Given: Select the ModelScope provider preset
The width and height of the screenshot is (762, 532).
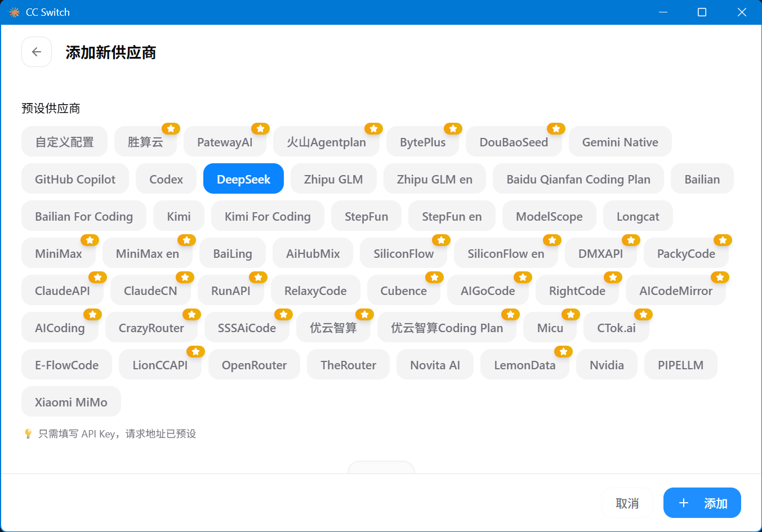Looking at the screenshot, I should point(549,216).
